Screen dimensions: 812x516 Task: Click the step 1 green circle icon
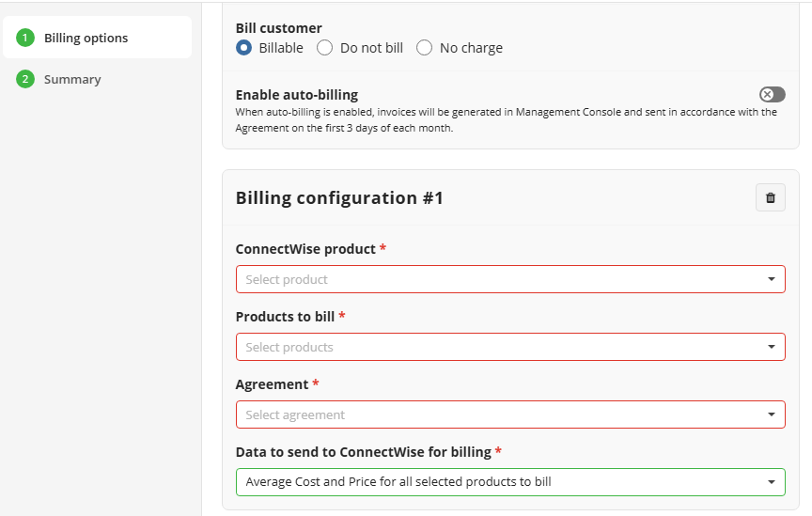(24, 38)
